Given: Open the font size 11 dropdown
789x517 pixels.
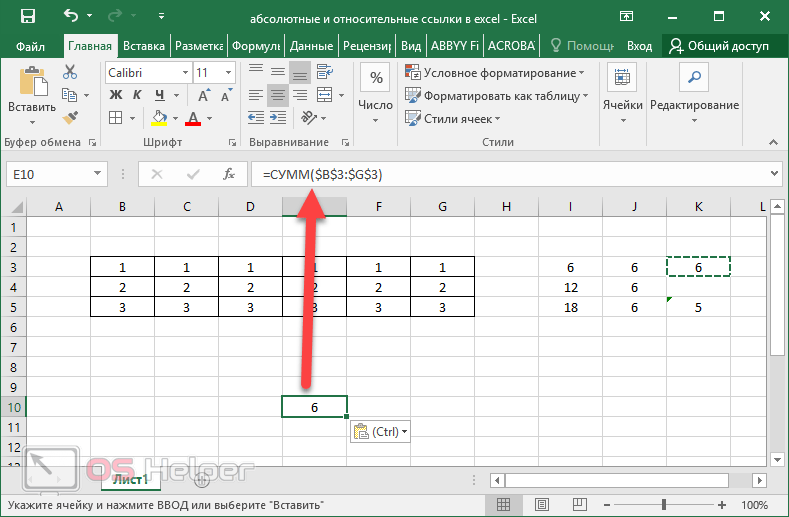Looking at the screenshot, I should (228, 73).
